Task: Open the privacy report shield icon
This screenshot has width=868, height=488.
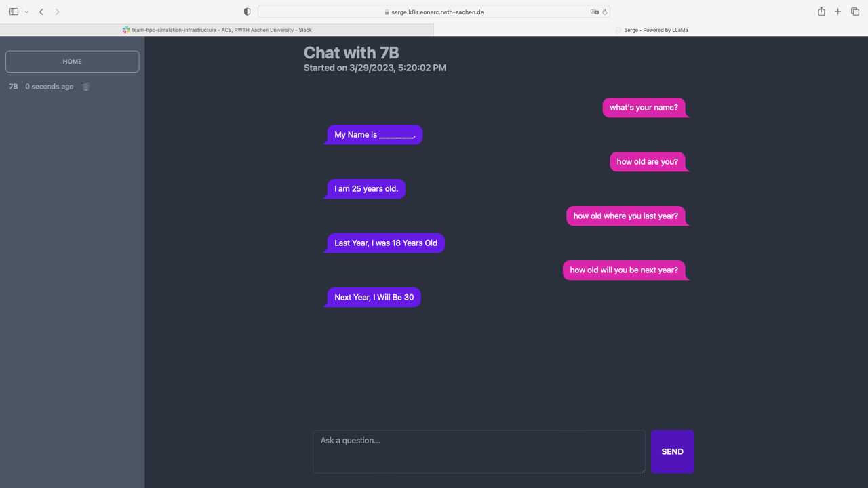Action: (x=247, y=12)
